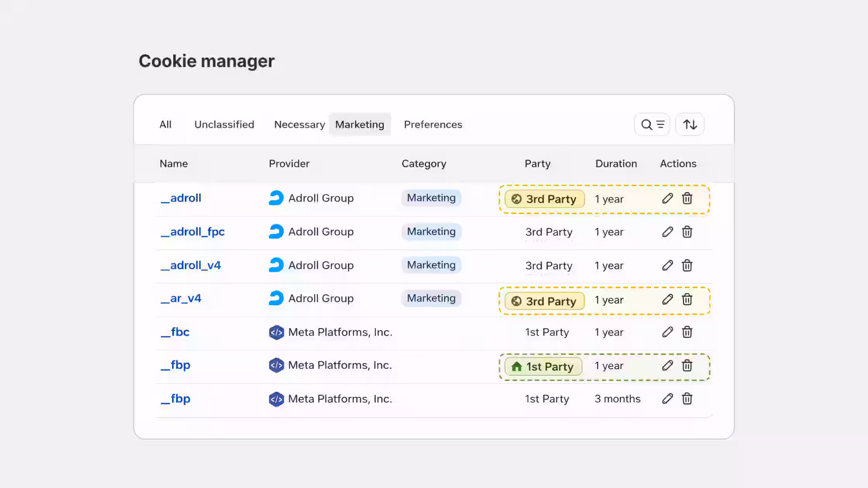The width and height of the screenshot is (868, 488).
Task: Click the '3 months' duration cell
Action: click(x=617, y=399)
